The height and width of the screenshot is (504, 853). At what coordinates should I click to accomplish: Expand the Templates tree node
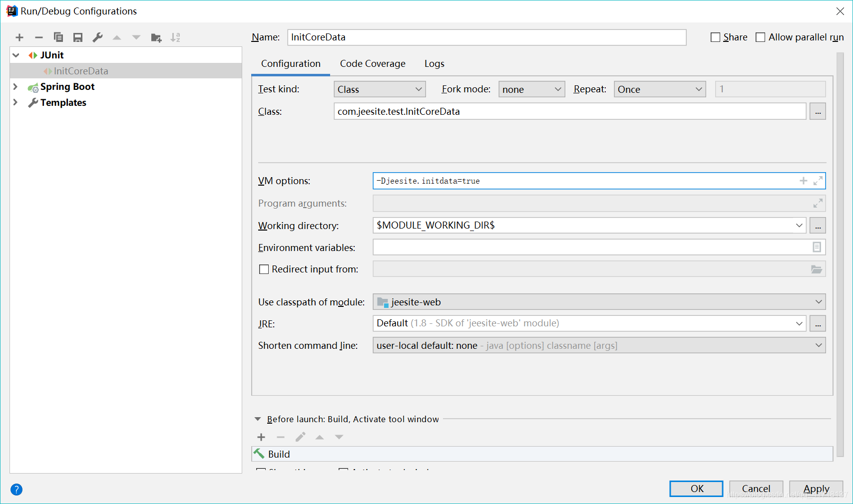[15, 102]
